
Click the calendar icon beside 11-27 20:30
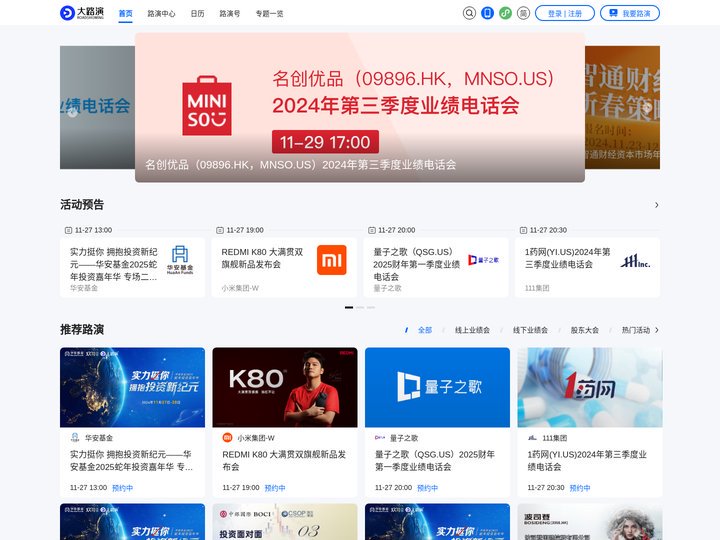(x=523, y=230)
